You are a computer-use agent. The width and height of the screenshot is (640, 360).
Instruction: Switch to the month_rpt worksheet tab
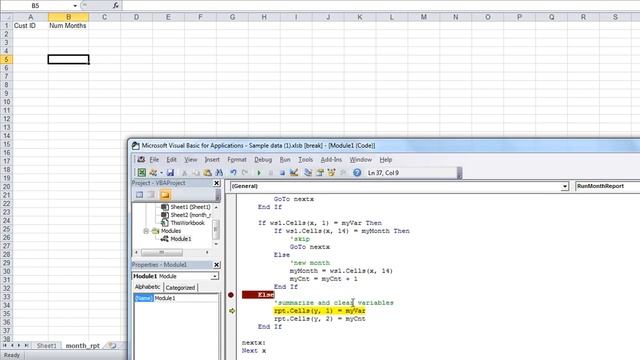point(82,346)
